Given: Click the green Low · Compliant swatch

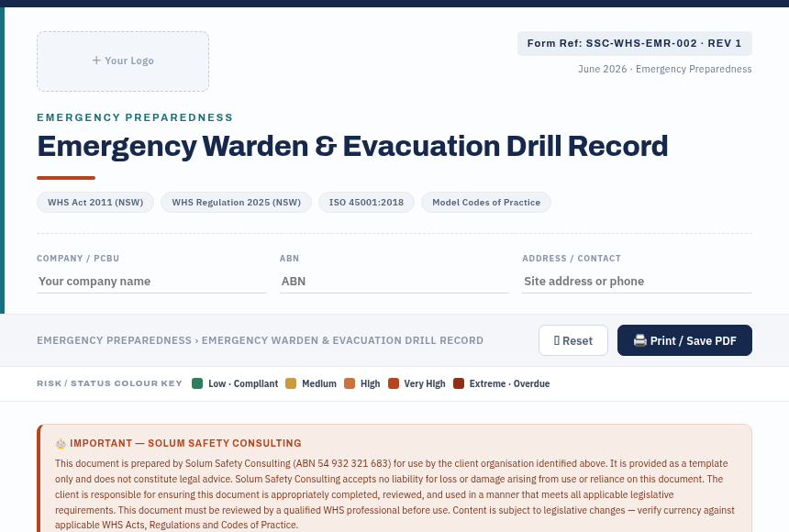Looking at the screenshot, I should pos(197,383).
